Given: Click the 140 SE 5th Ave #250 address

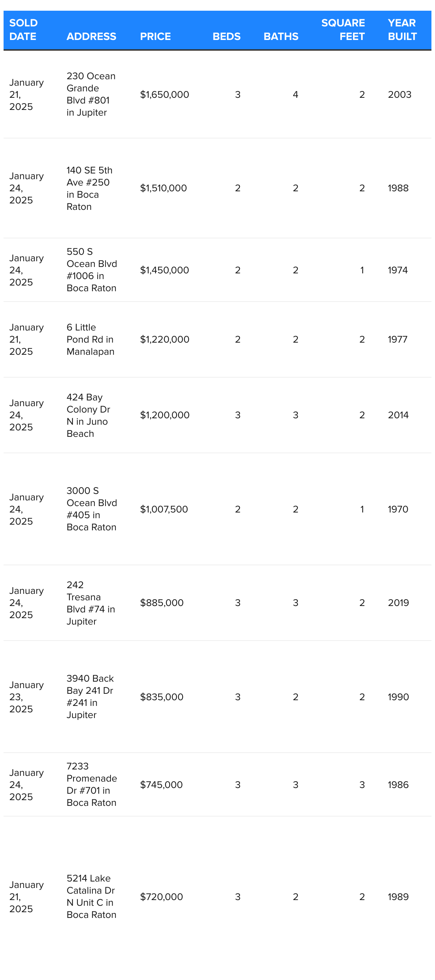Looking at the screenshot, I should tap(89, 188).
